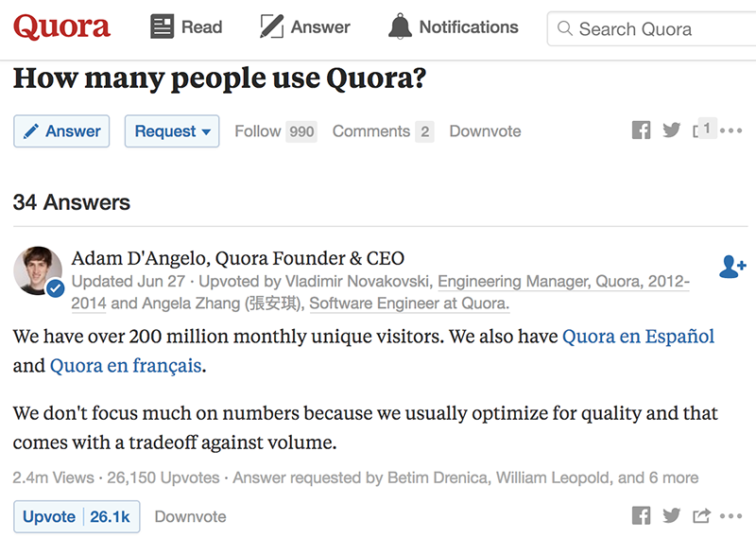
Task: Open the Quora en français link
Action: (126, 365)
